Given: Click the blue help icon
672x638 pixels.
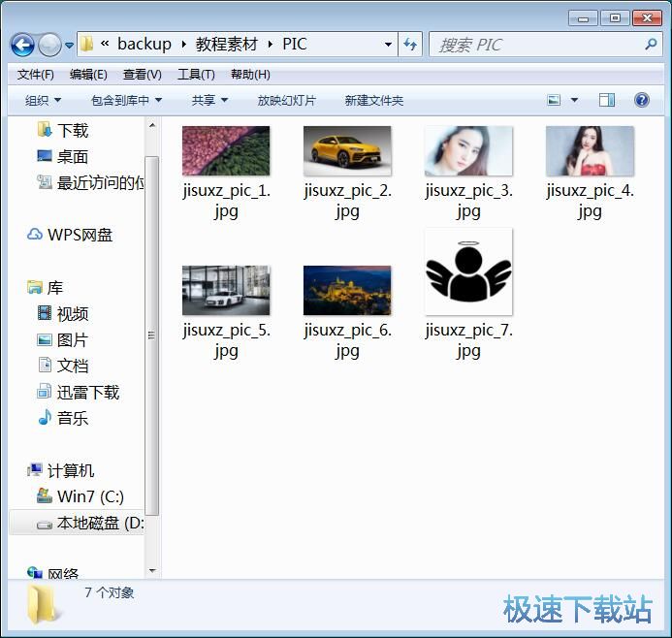Looking at the screenshot, I should [x=642, y=100].
